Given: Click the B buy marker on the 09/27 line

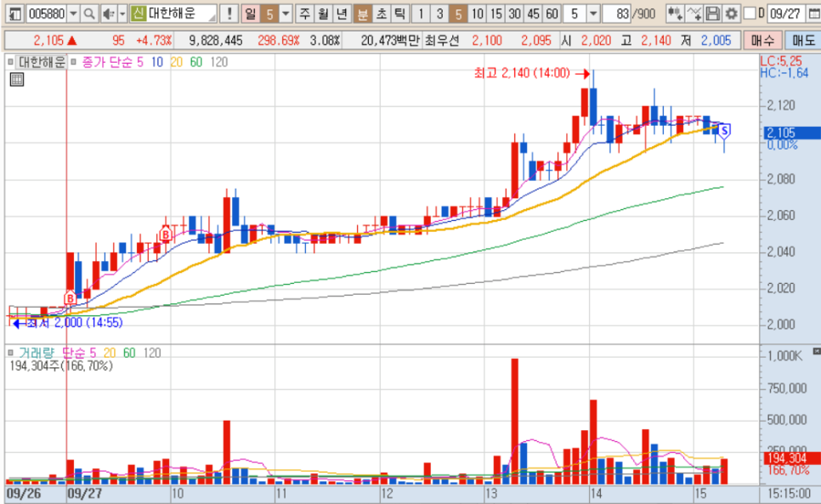Looking at the screenshot, I should click(x=70, y=299).
